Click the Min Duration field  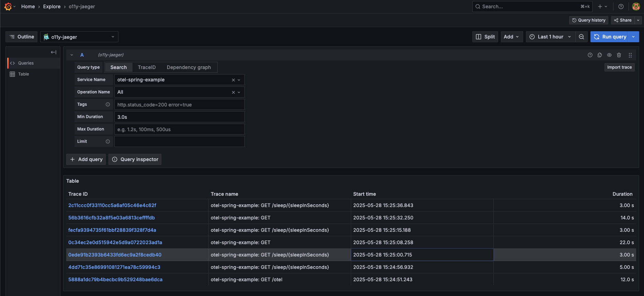[x=179, y=117]
